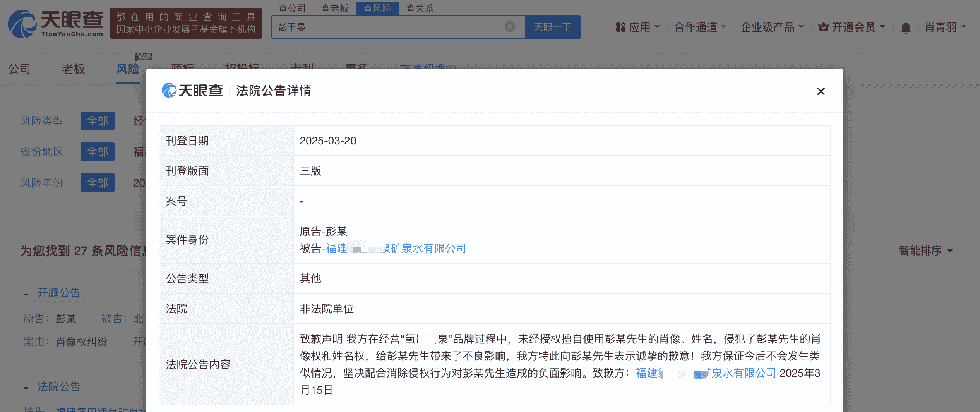Click the 天眼一下 search button

coord(552,27)
